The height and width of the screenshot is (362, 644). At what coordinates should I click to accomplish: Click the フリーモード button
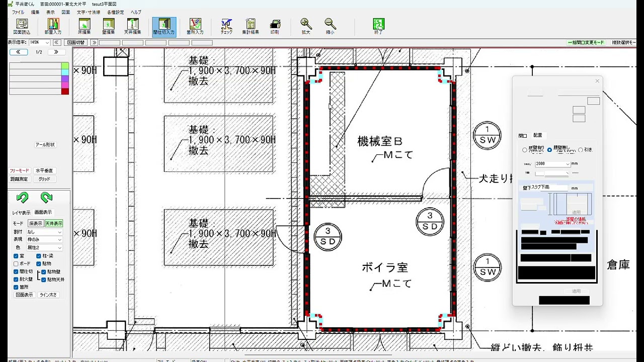20,171
